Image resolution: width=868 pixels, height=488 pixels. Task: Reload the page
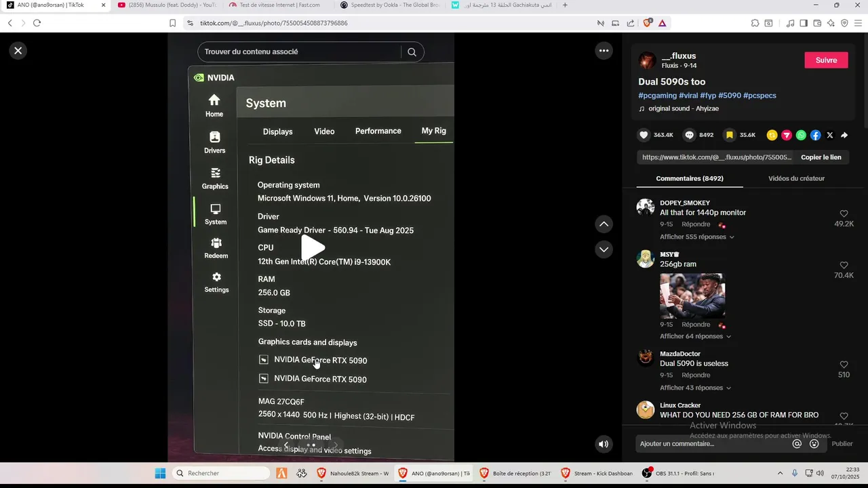click(37, 23)
